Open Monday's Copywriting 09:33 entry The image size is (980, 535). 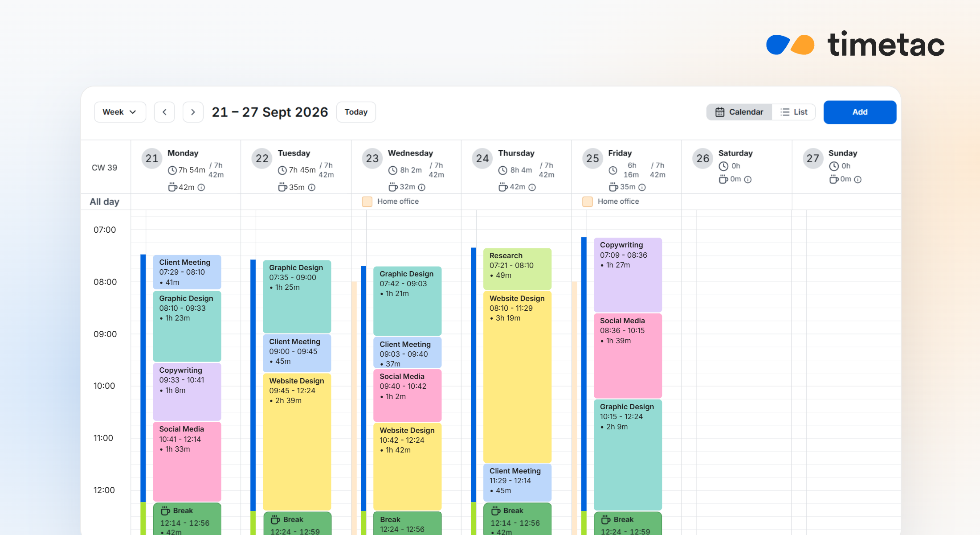pyautogui.click(x=187, y=391)
